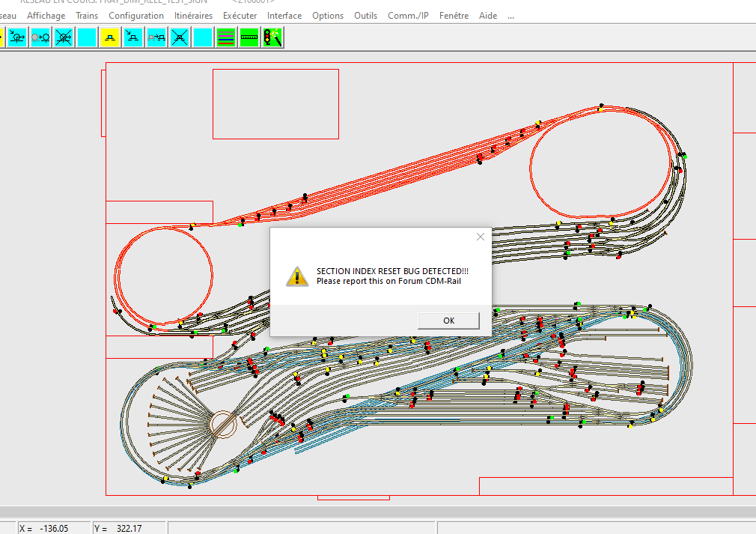Viewport: 756px width, 534px height.
Task: Click the crossed-out signal delete icon
Action: point(64,37)
